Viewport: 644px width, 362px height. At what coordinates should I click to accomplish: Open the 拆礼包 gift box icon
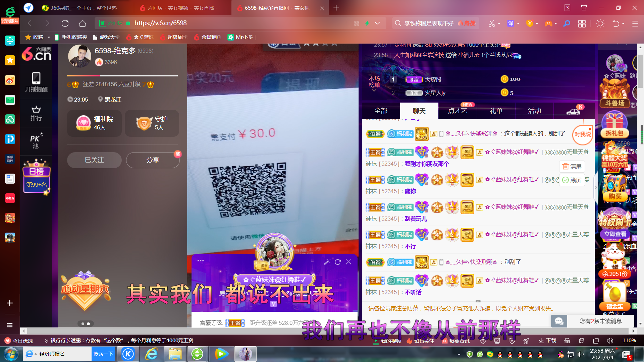click(x=614, y=125)
